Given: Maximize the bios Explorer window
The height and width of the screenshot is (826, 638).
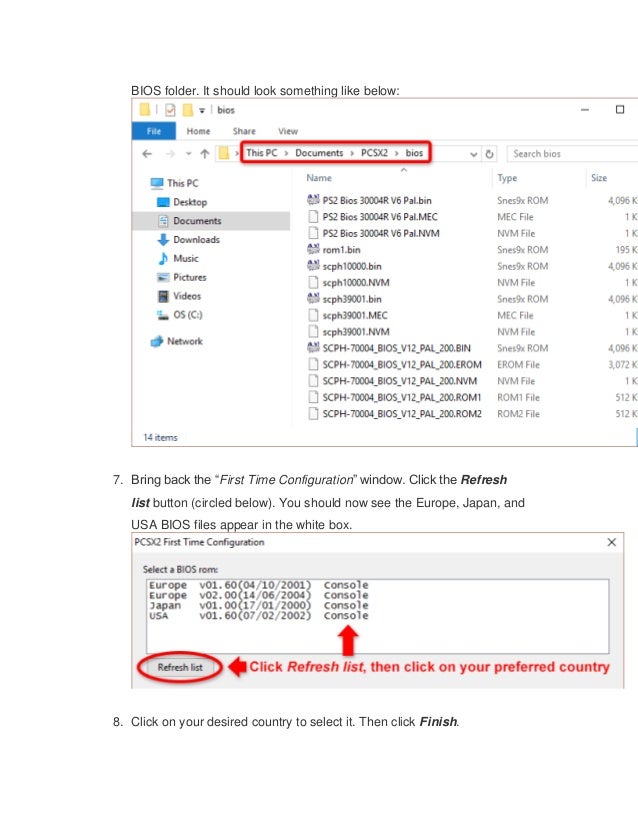Looking at the screenshot, I should [620, 110].
